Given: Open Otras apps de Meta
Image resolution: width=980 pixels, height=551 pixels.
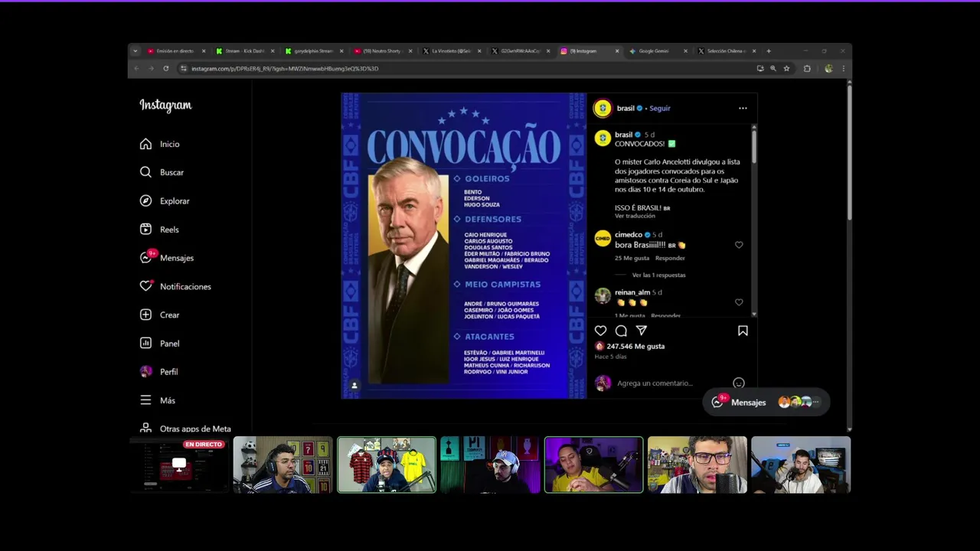Looking at the screenshot, I should coord(185,429).
